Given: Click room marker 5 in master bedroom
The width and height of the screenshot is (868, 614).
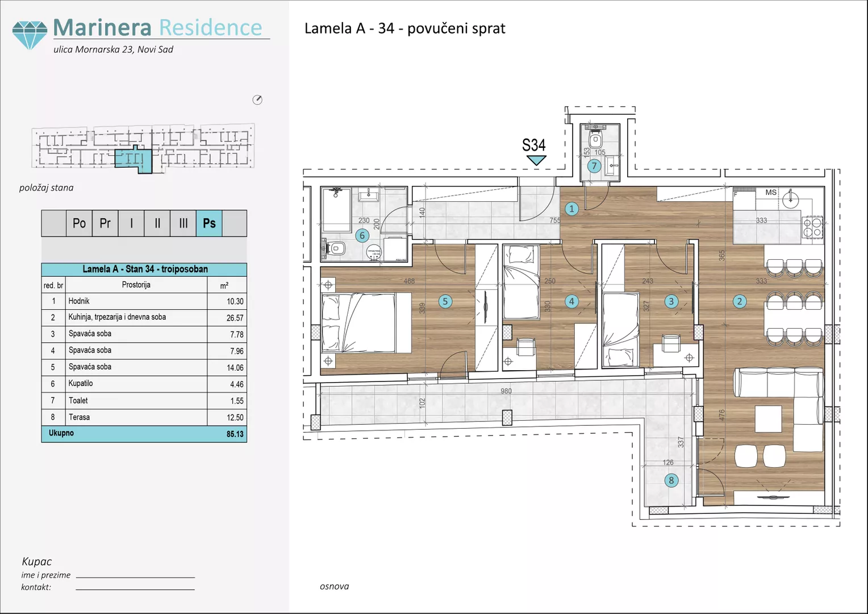Looking at the screenshot, I should (x=445, y=301).
